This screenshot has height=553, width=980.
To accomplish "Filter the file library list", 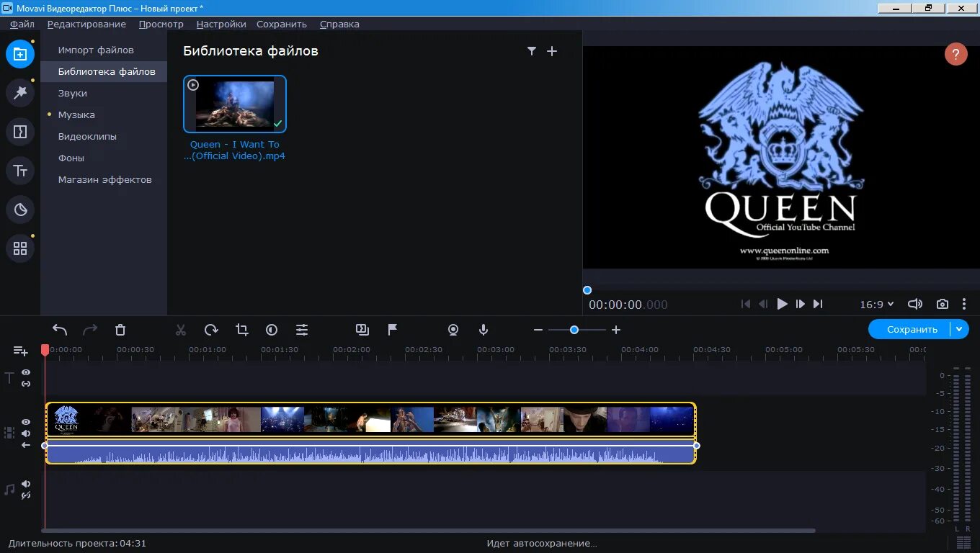I will coord(531,51).
